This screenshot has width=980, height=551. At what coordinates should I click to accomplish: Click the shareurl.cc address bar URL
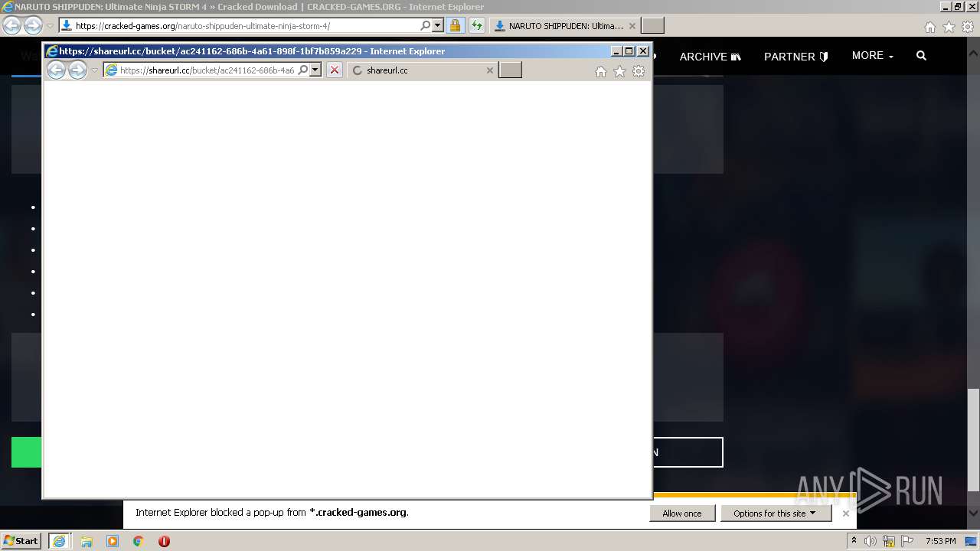coord(207,70)
